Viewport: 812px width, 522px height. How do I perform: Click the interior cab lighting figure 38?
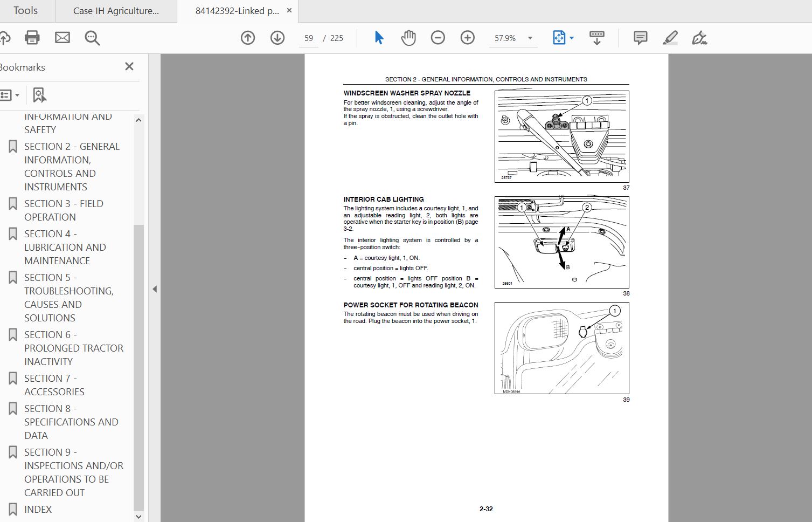(x=562, y=243)
